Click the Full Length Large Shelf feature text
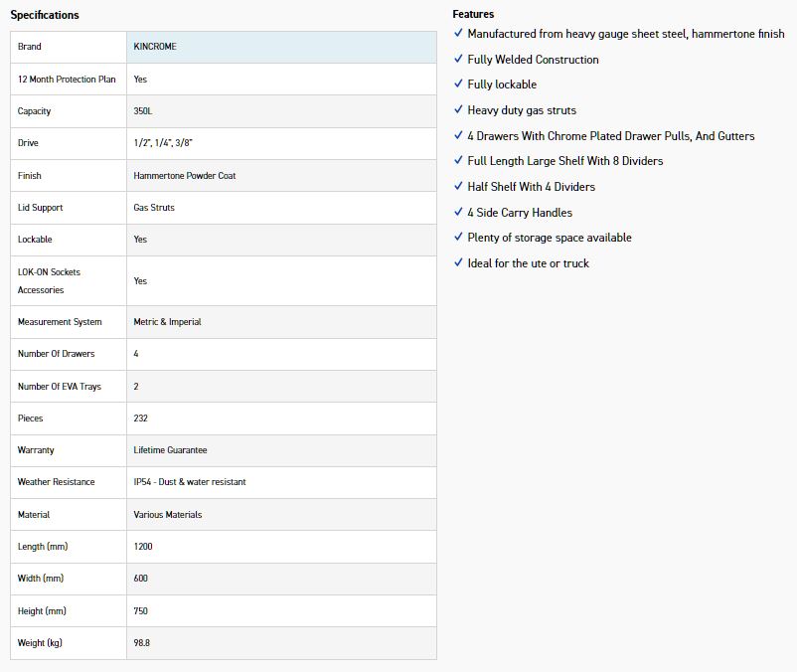Image resolution: width=797 pixels, height=672 pixels. click(x=565, y=161)
